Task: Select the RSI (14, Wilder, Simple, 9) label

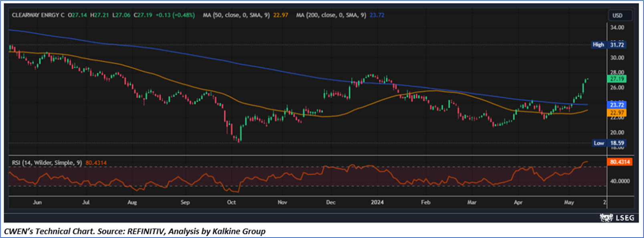Action: coord(47,163)
